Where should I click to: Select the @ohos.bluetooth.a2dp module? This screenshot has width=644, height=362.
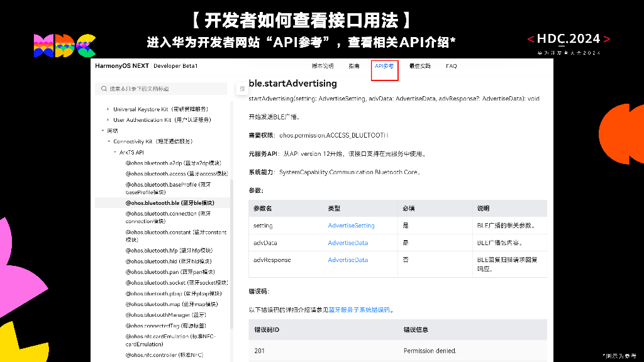pyautogui.click(x=173, y=163)
